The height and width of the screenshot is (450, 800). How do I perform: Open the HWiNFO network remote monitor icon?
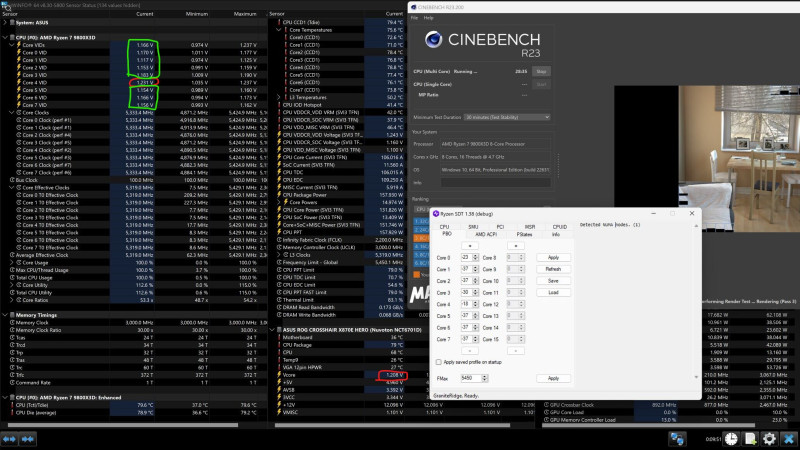[677, 439]
